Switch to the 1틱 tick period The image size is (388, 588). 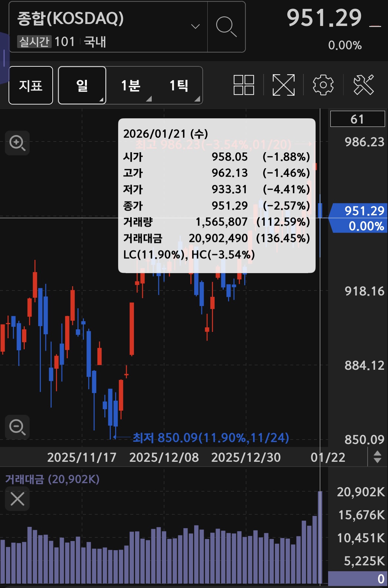179,85
